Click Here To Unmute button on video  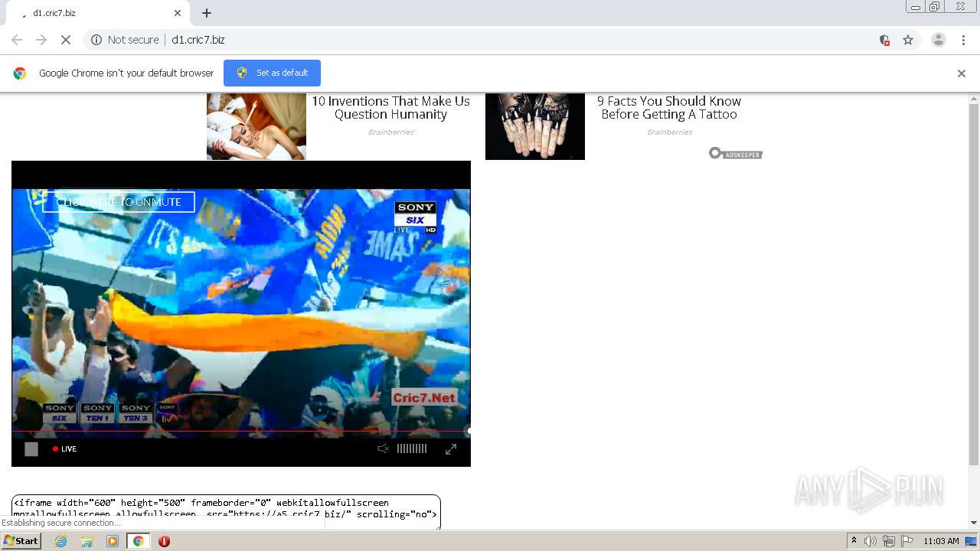pyautogui.click(x=119, y=202)
